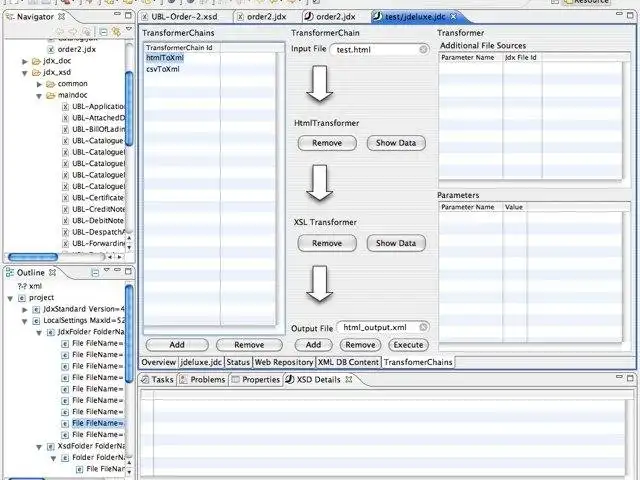Collapse the JdxFolder FolderName node
The image size is (640, 480).
point(39,333)
